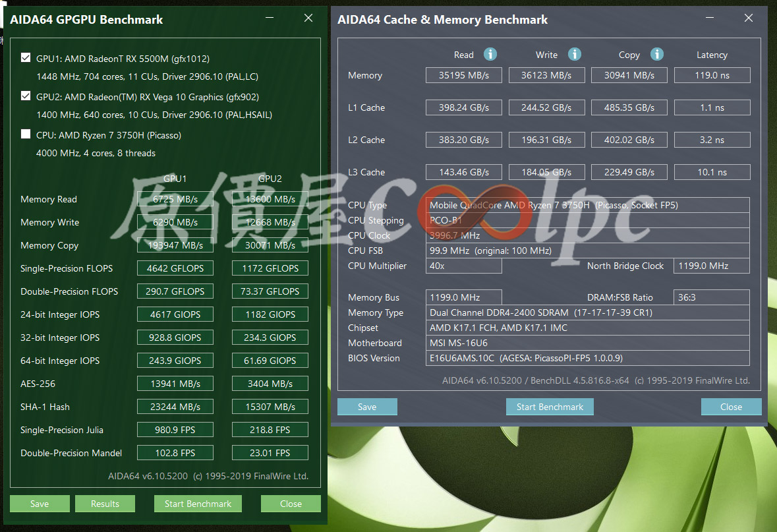
Task: Select the Memory Latency value 119.0 ns
Action: pyautogui.click(x=712, y=75)
